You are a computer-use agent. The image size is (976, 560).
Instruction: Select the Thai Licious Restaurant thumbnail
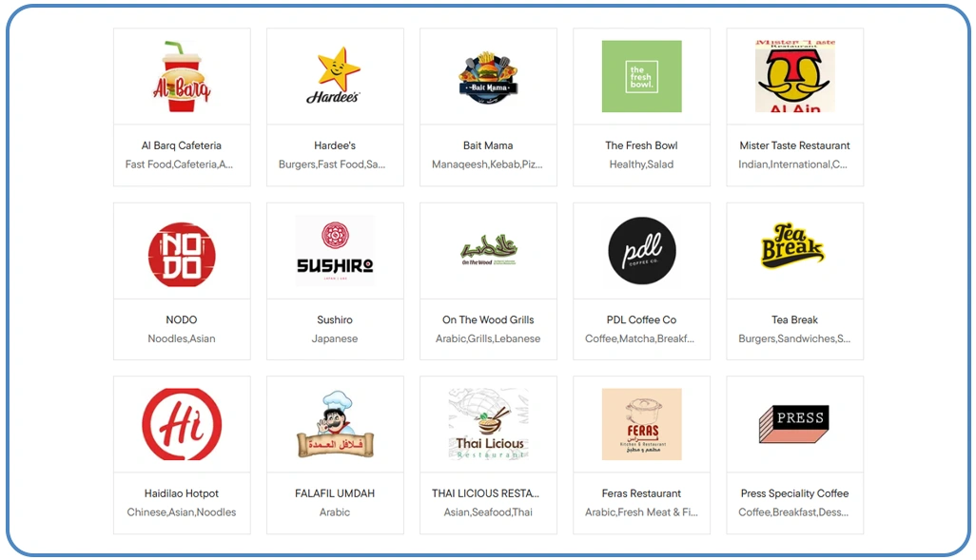[488, 424]
